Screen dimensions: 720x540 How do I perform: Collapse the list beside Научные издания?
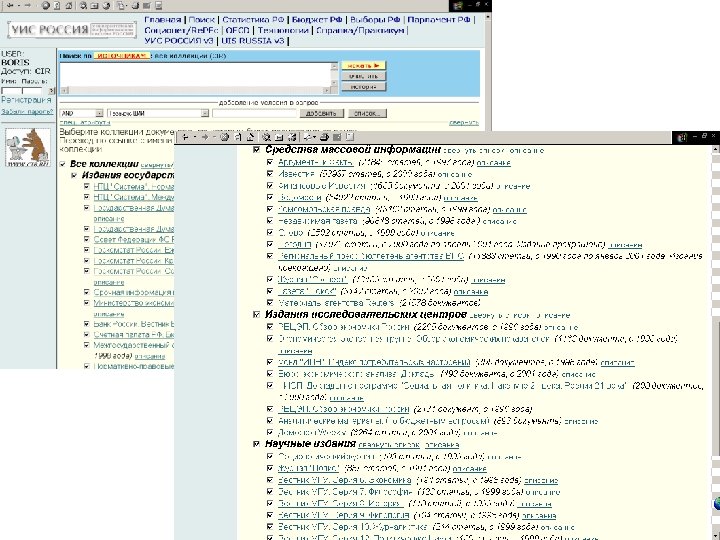click(x=389, y=445)
